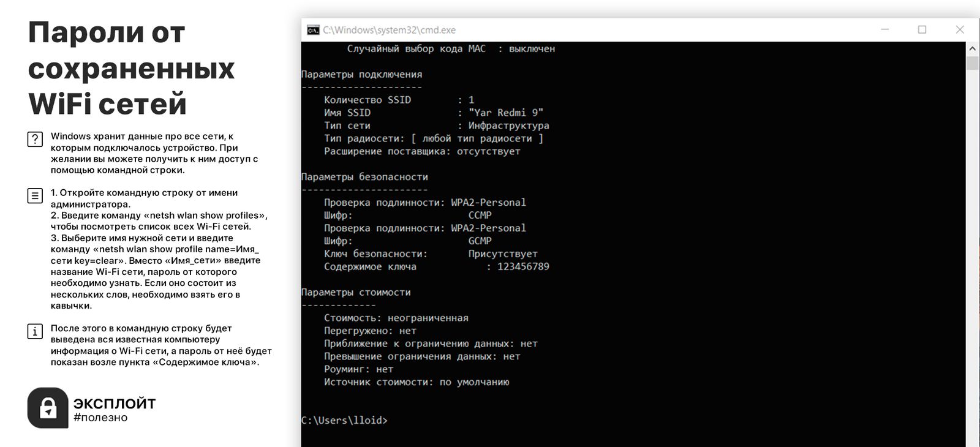Image resolution: width=980 pixels, height=447 pixels.
Task: Click 'Источник стоимости: по умолчанию' line
Action: 417,382
